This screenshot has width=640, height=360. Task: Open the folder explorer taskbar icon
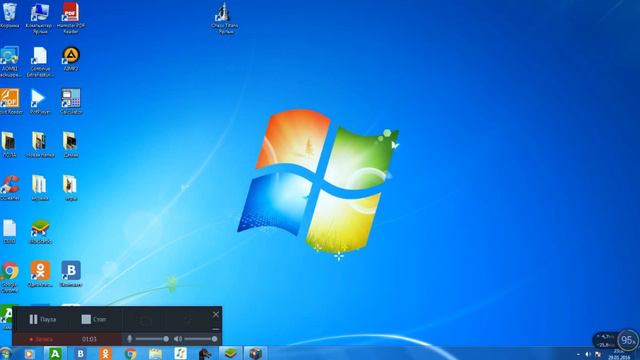pyautogui.click(x=156, y=353)
